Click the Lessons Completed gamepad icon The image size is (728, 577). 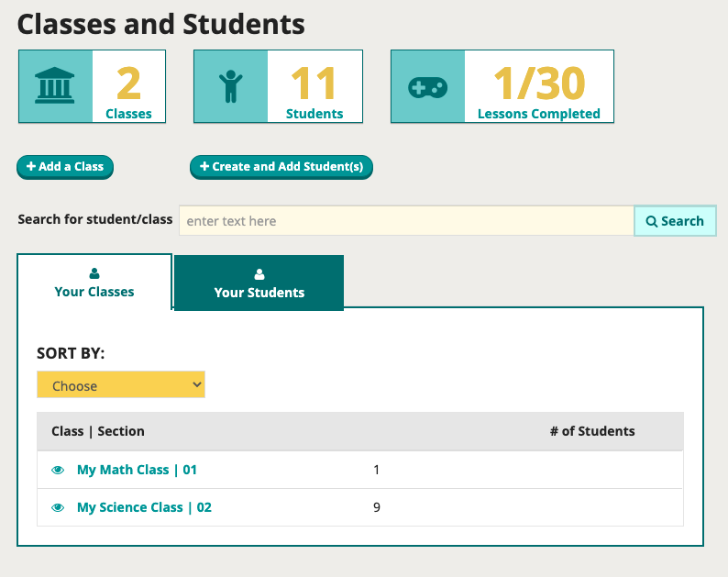tap(427, 87)
